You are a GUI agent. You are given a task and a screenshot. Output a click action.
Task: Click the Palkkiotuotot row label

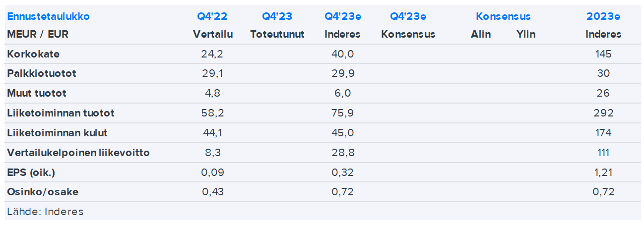tap(42, 74)
